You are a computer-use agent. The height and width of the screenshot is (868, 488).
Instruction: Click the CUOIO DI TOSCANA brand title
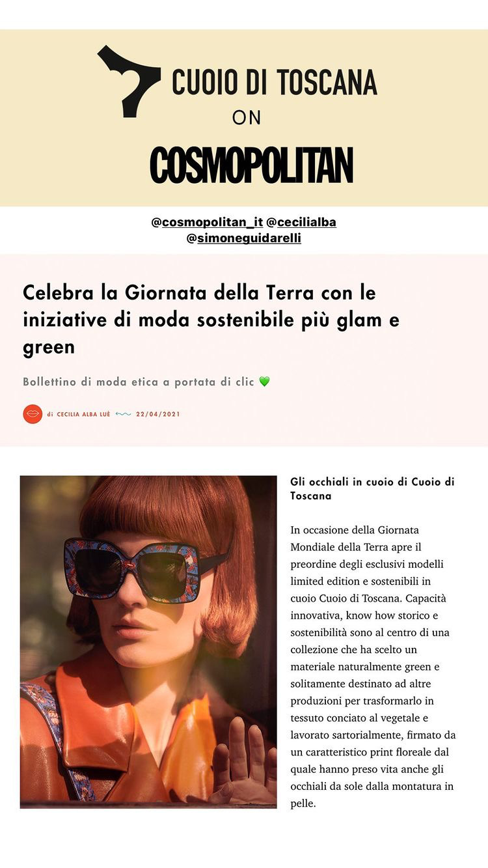(x=275, y=83)
